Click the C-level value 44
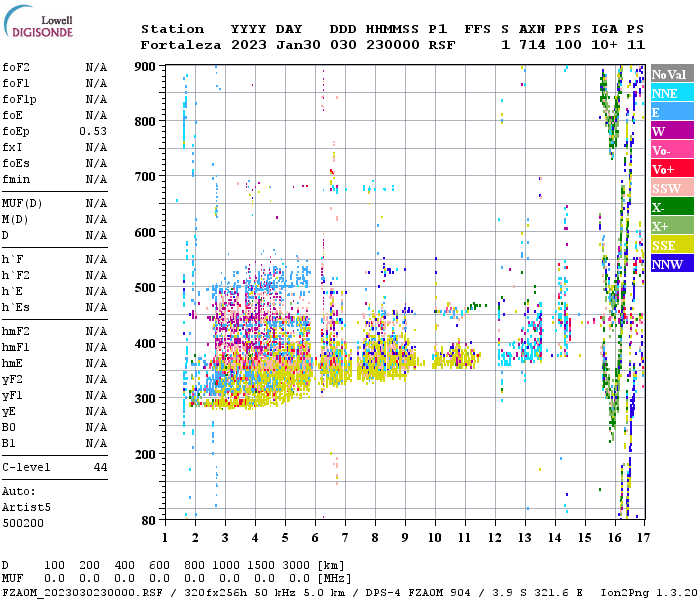 pos(100,467)
